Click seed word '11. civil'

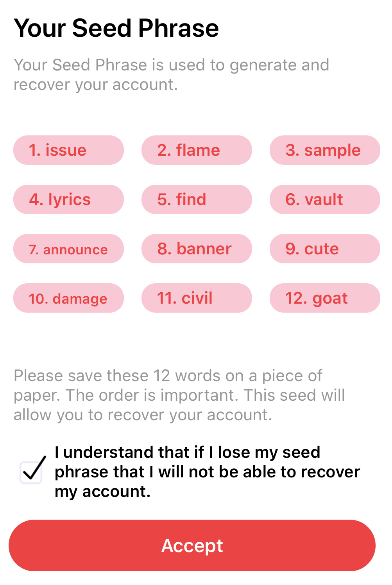tap(197, 298)
